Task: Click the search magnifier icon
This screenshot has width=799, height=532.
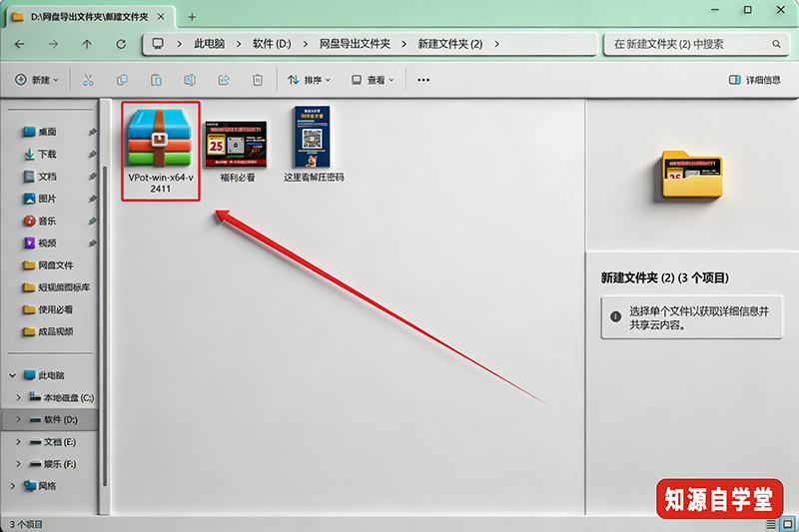Action: 776,44
